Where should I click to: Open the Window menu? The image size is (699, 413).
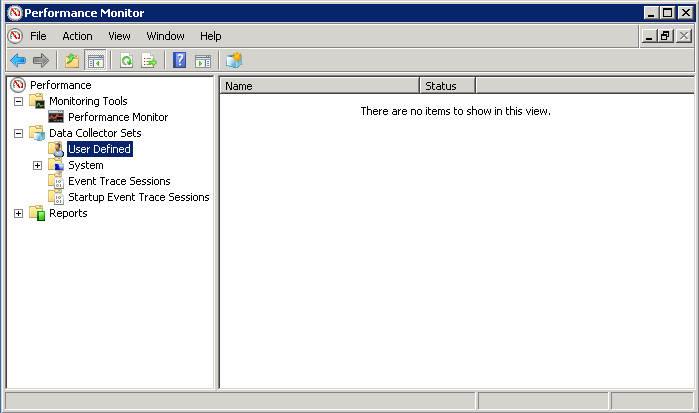165,36
